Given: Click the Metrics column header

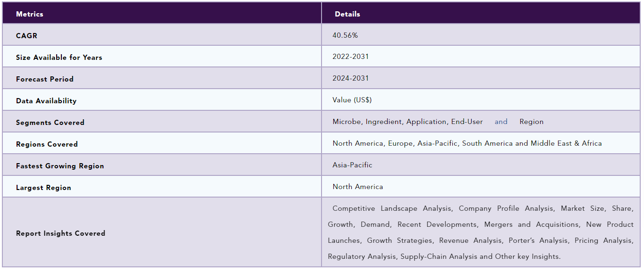Looking at the screenshot, I should point(29,14).
